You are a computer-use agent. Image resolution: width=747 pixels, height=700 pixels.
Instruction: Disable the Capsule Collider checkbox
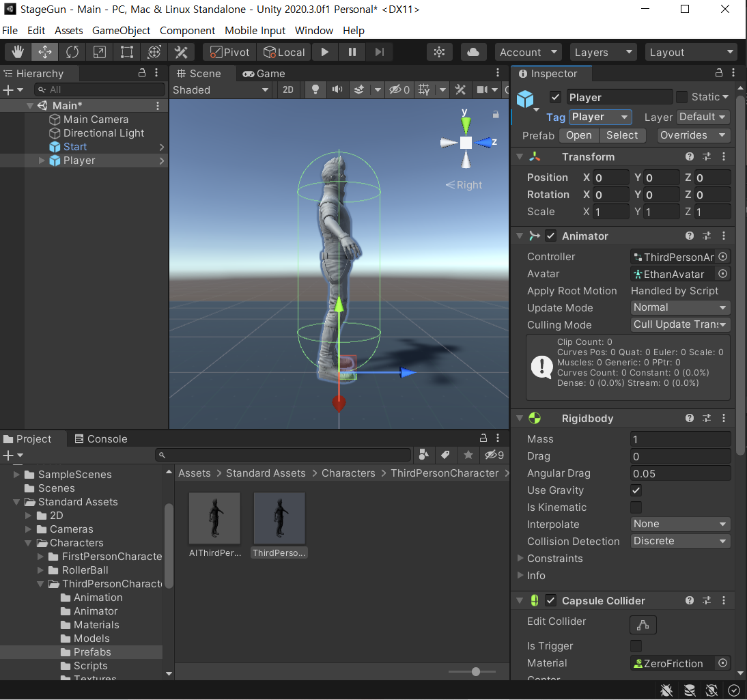(x=551, y=601)
